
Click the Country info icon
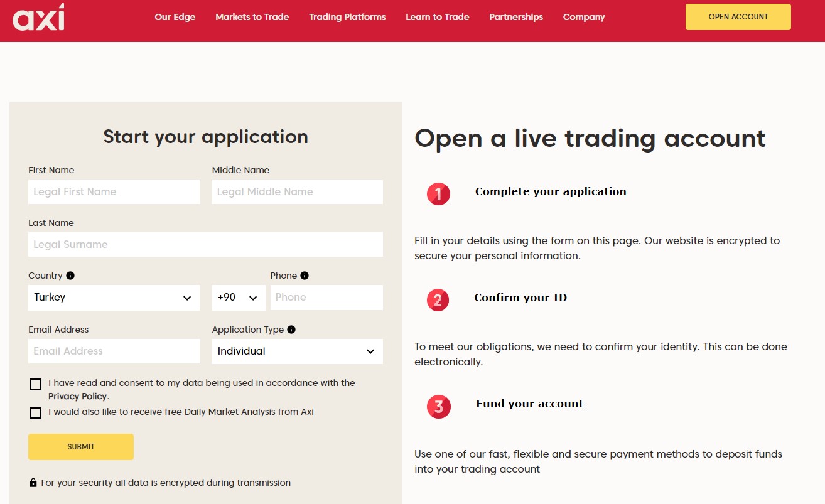click(70, 276)
